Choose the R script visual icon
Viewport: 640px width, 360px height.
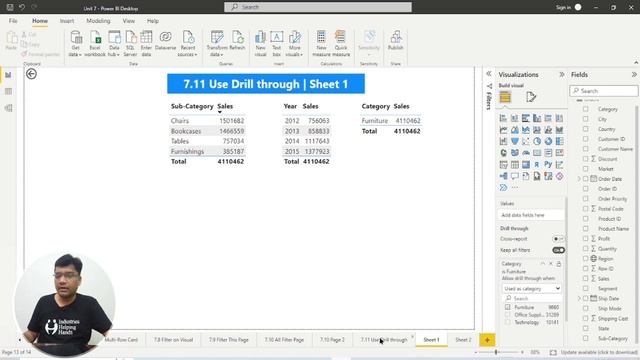(537, 164)
